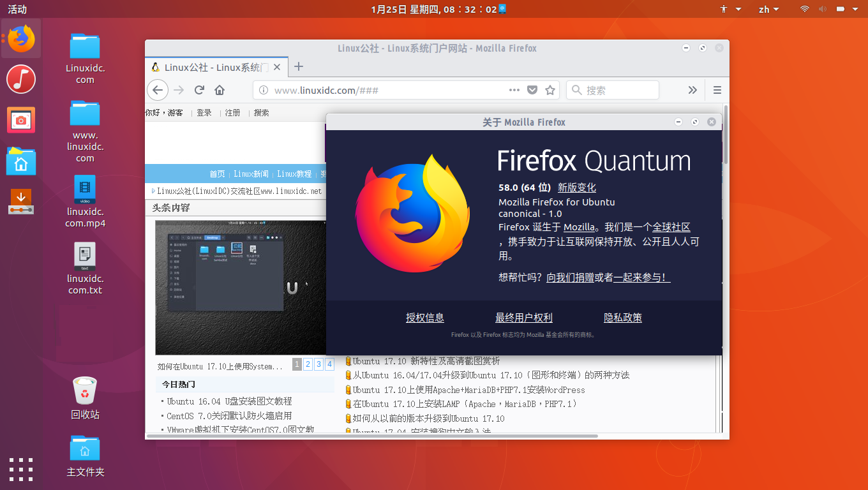Bookmark this page with the star icon
The width and height of the screenshot is (868, 490).
click(550, 90)
